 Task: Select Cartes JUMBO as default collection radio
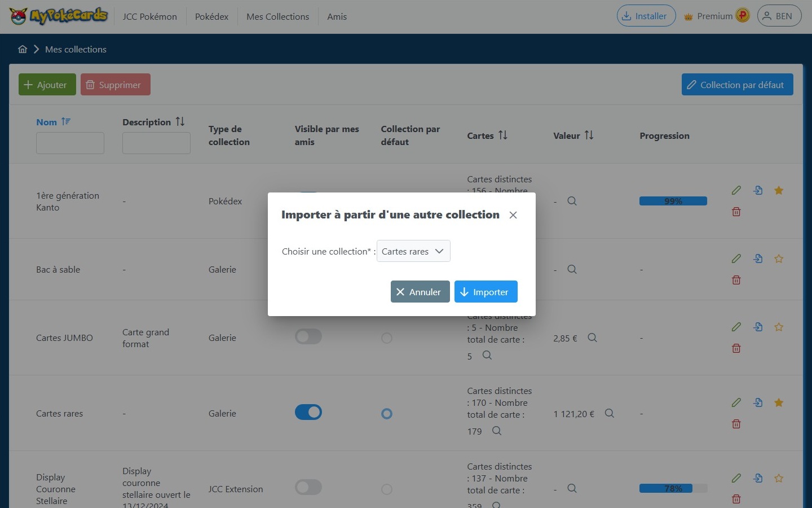point(387,338)
